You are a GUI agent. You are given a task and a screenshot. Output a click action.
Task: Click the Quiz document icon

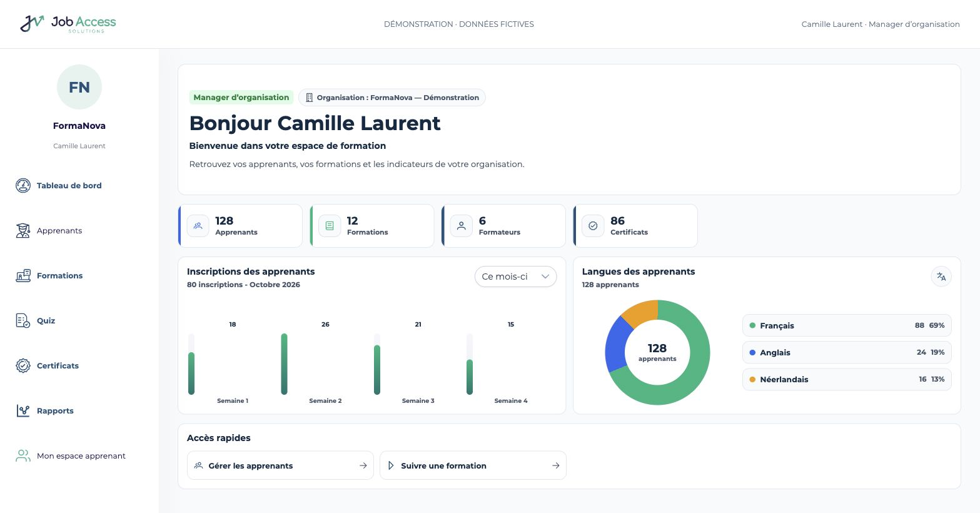tap(23, 320)
